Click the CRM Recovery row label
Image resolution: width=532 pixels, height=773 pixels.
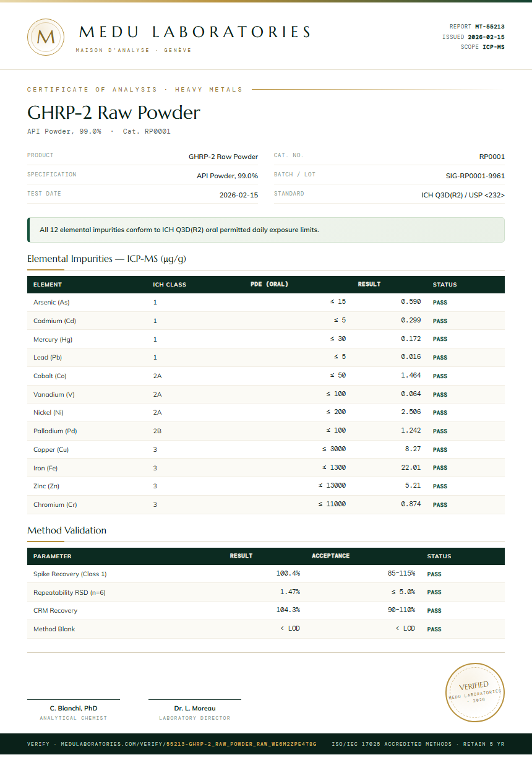pos(56,611)
